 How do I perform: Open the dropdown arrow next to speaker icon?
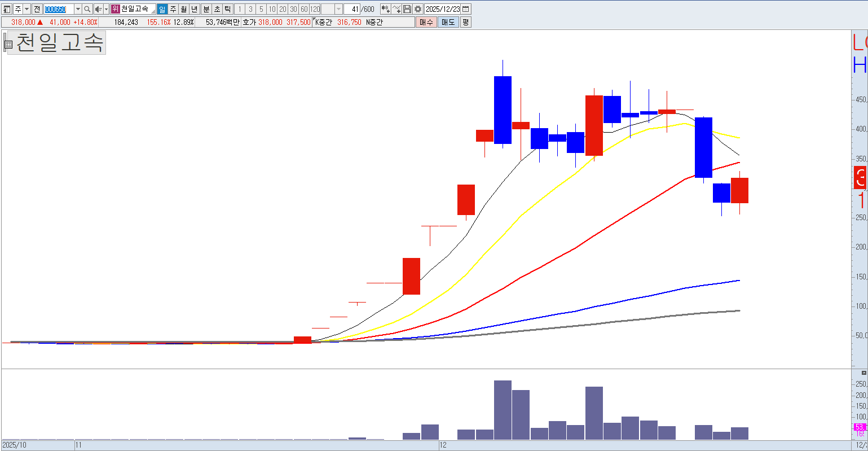106,9
